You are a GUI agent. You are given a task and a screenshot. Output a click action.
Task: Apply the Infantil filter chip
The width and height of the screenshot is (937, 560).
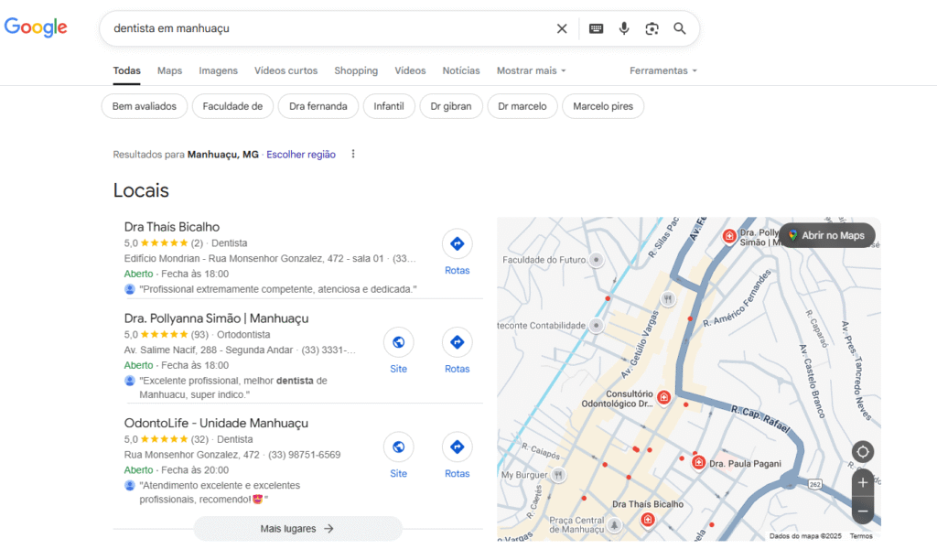pyautogui.click(x=389, y=106)
